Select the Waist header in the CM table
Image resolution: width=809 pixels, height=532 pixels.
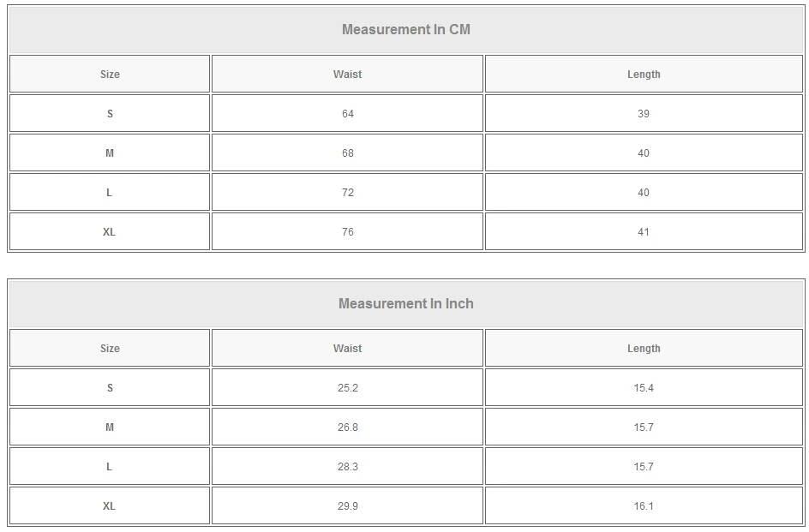(x=347, y=75)
